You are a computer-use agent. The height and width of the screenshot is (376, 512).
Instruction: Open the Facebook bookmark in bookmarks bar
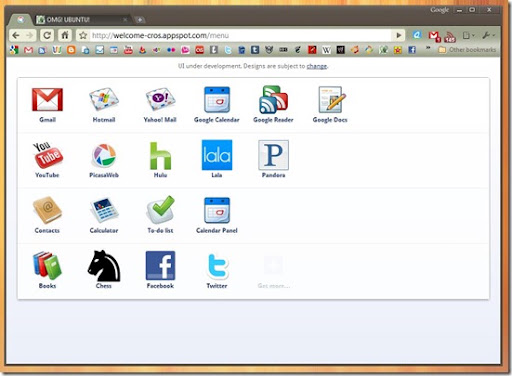tap(412, 50)
